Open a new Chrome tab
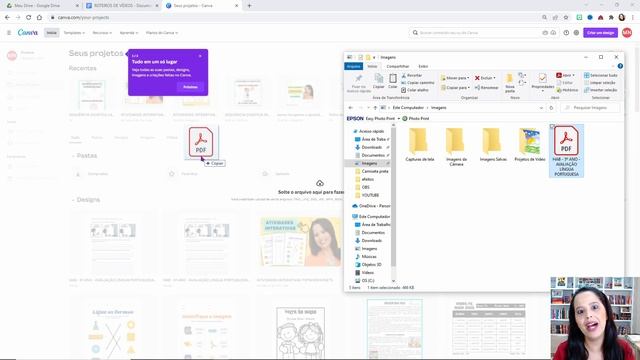This screenshot has width=640, height=360. point(249,6)
